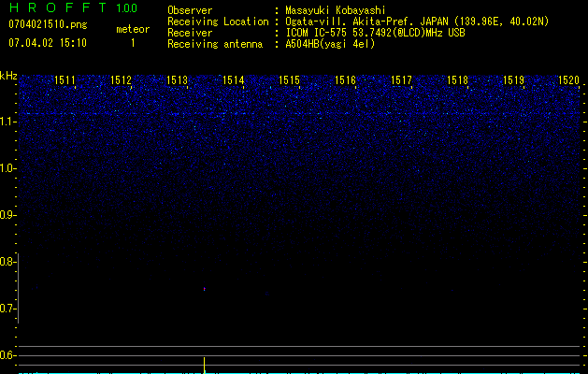588x374 pixels.
Task: Click the HROFFT title text
Action: (x=56, y=8)
